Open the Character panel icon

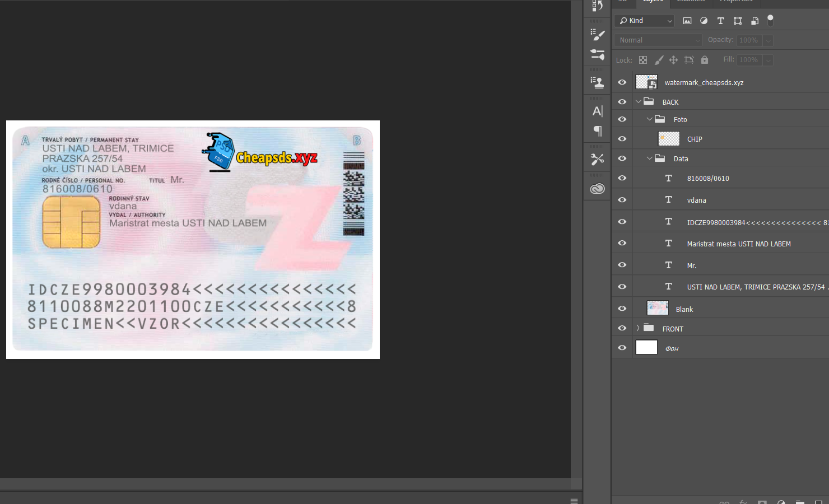click(598, 111)
